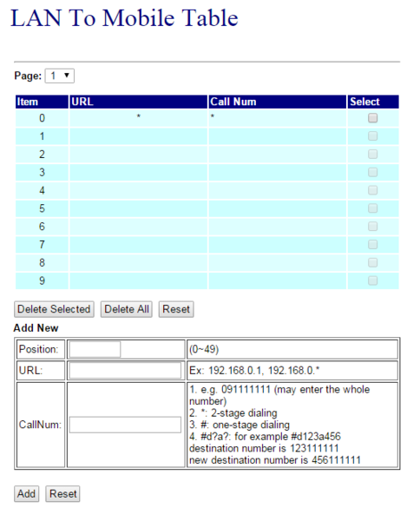
Task: Click the asterisk in the Call Num column
Action: tap(213, 116)
